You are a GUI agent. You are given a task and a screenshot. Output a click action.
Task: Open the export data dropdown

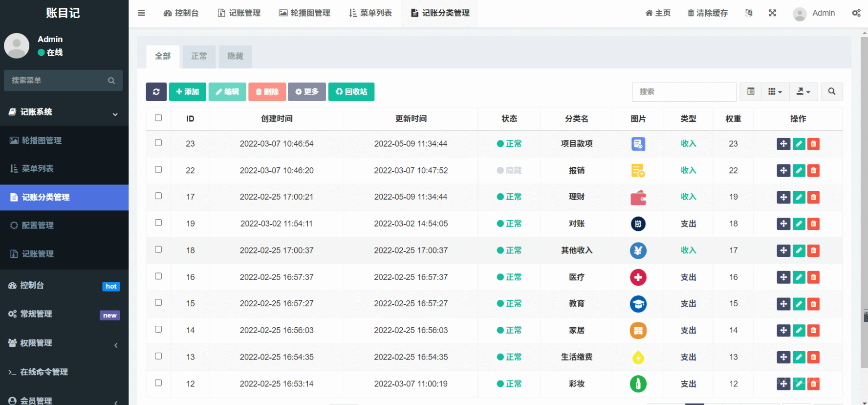pos(803,91)
